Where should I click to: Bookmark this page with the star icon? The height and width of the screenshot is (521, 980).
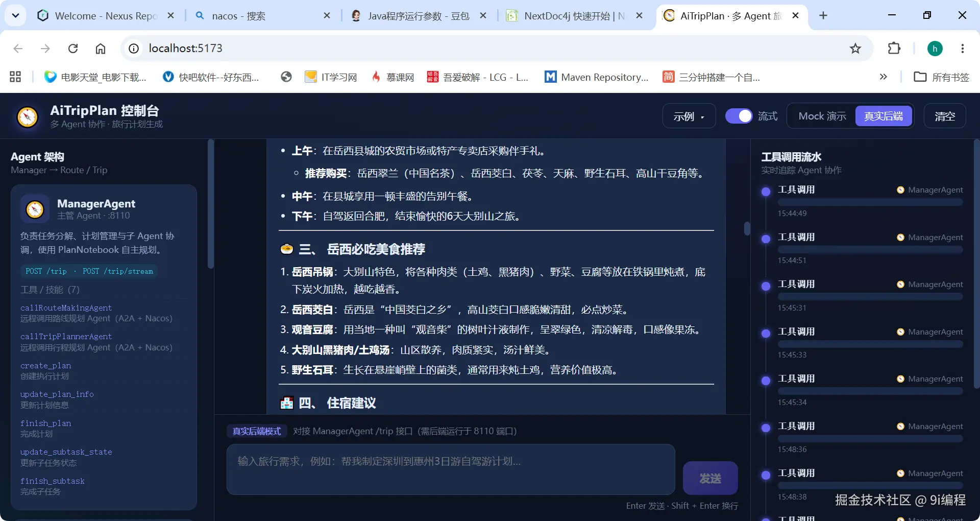coord(855,49)
